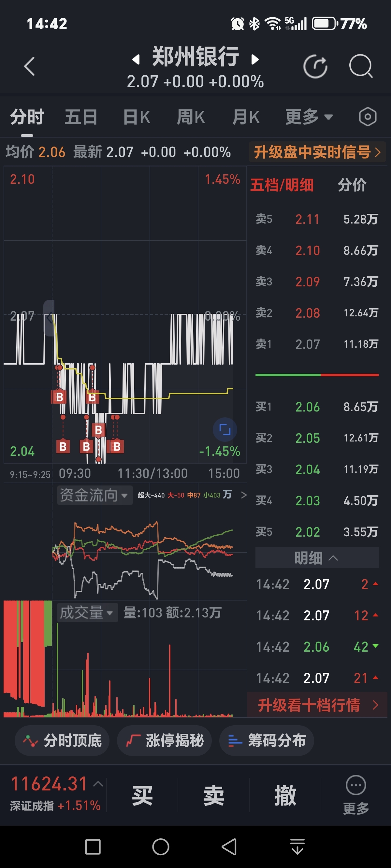Tap the 升级看十档行情 link

[x=317, y=704]
